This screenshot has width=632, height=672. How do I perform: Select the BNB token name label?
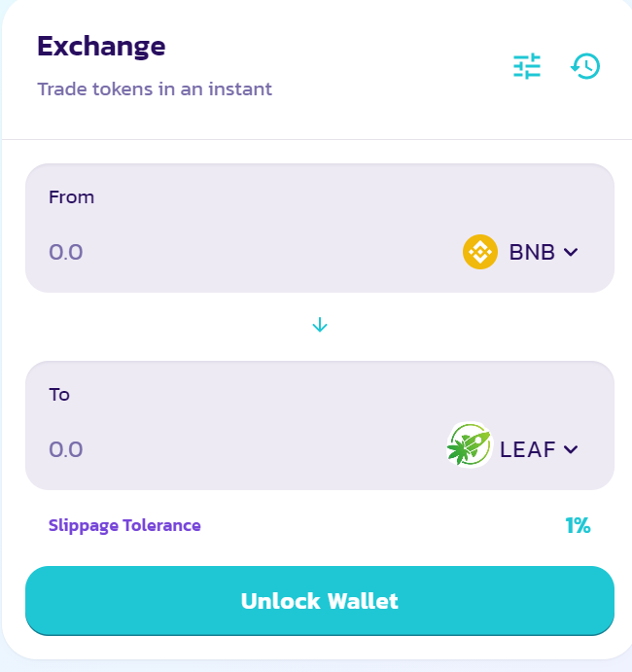(x=532, y=252)
